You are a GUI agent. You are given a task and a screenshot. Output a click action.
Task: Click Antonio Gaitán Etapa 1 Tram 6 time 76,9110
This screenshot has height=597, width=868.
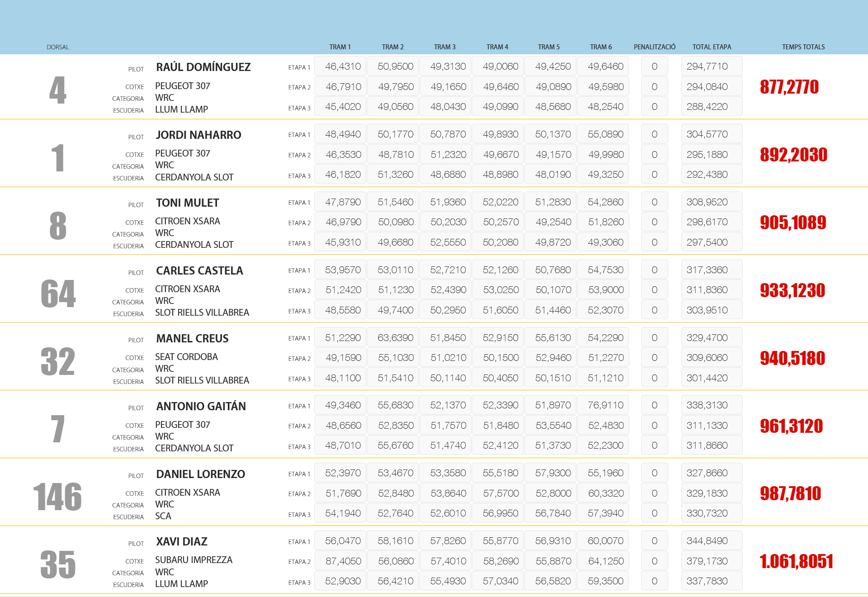[605, 405]
